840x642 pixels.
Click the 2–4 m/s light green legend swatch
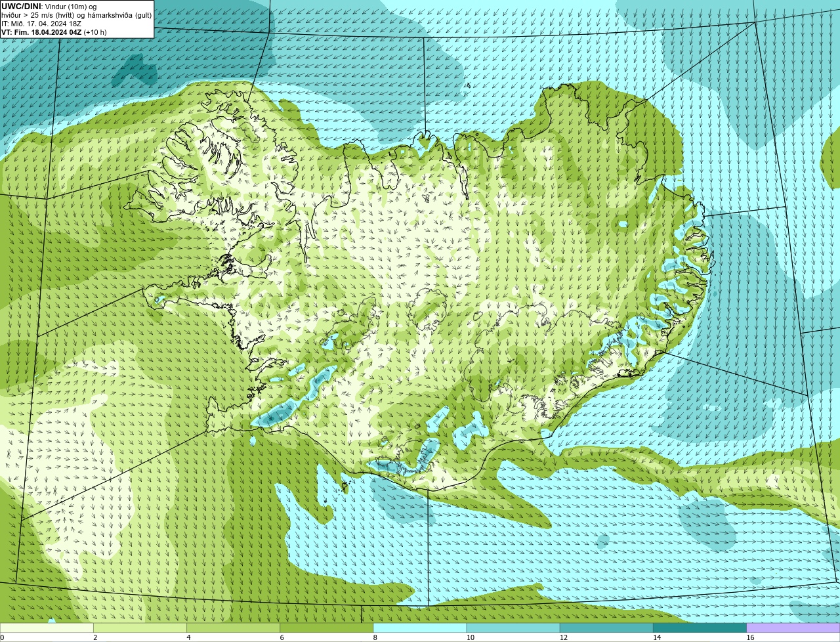point(140,628)
